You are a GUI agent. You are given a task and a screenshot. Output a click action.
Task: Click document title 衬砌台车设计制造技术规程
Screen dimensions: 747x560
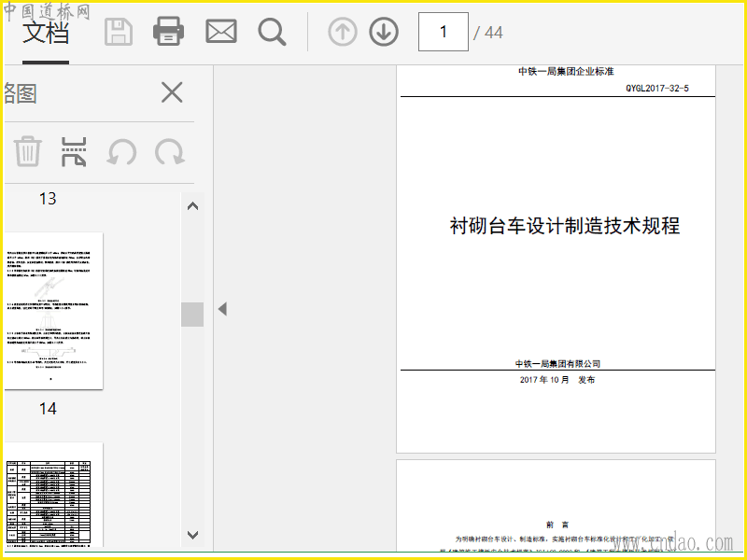pos(565,226)
